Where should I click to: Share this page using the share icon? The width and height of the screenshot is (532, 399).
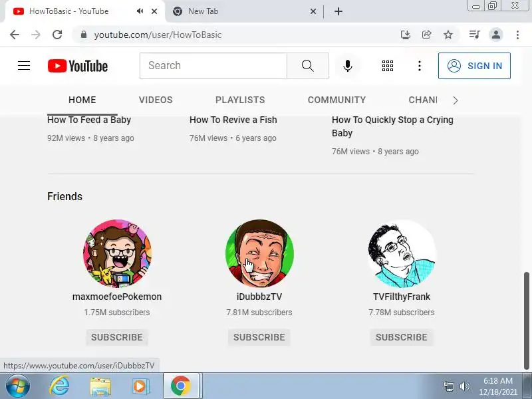426,35
